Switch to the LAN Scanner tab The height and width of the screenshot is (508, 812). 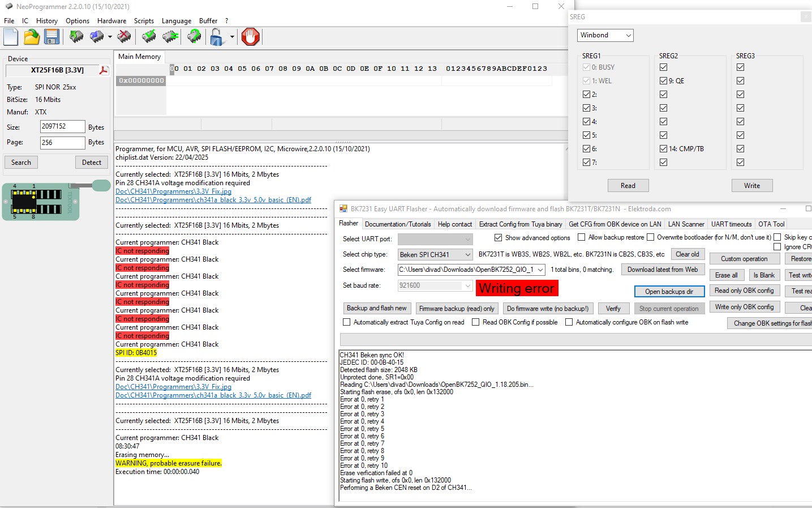[686, 224]
